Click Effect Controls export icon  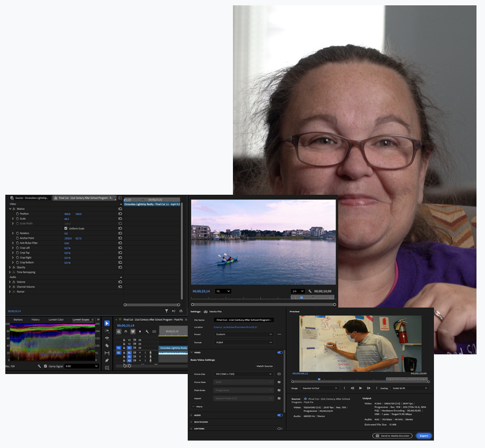[x=181, y=311]
